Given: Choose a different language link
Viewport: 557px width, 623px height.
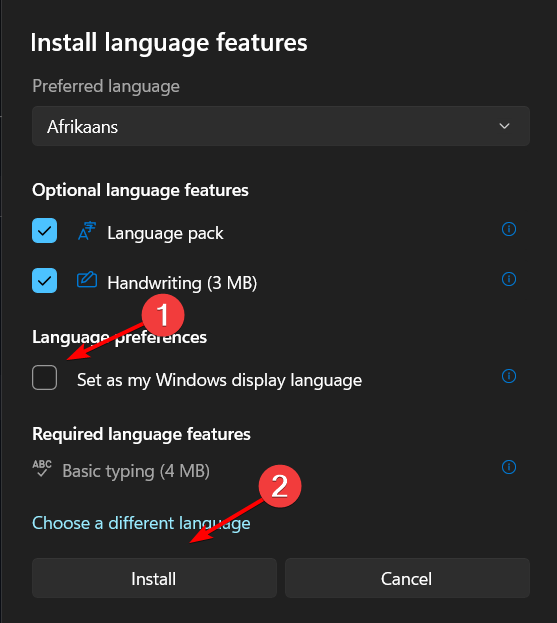Looking at the screenshot, I should (141, 523).
